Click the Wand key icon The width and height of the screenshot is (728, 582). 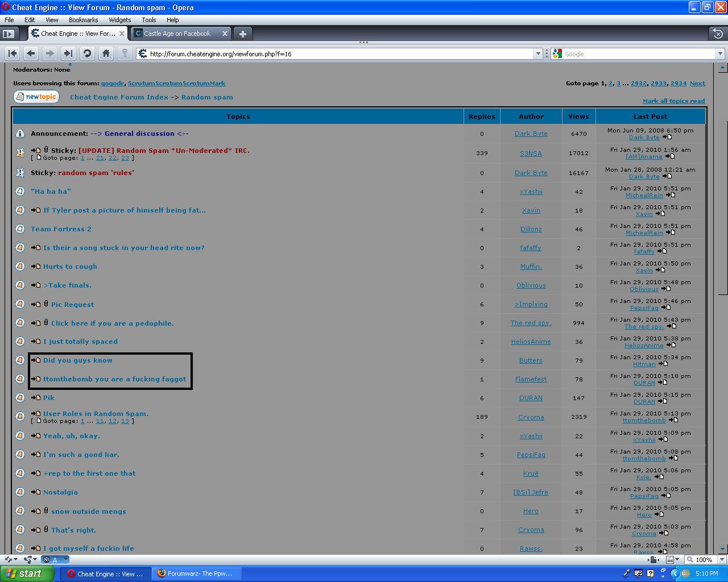coord(125,53)
